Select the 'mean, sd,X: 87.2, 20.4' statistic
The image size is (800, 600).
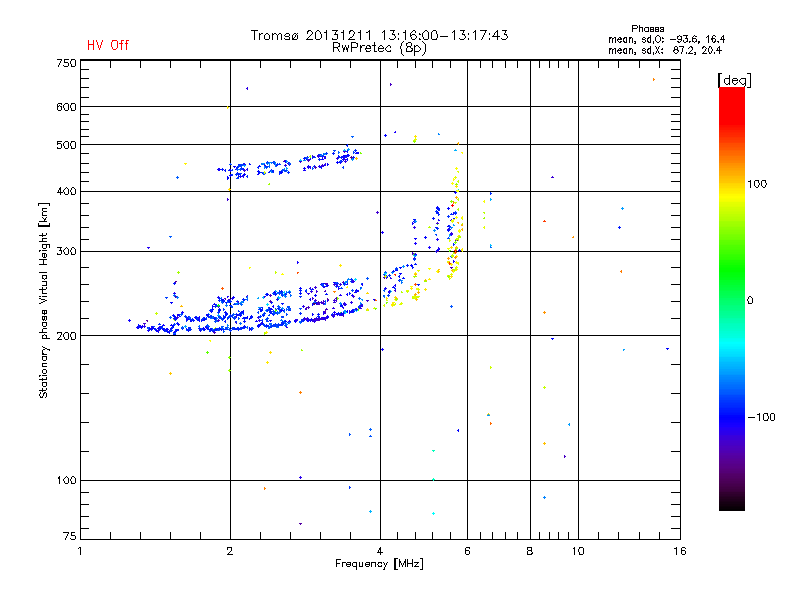pyautogui.click(x=664, y=50)
